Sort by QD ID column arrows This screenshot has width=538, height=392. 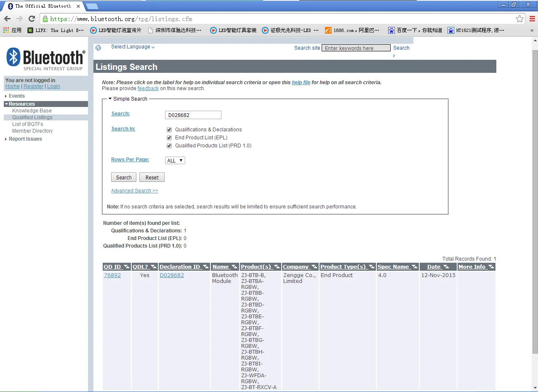127,267
